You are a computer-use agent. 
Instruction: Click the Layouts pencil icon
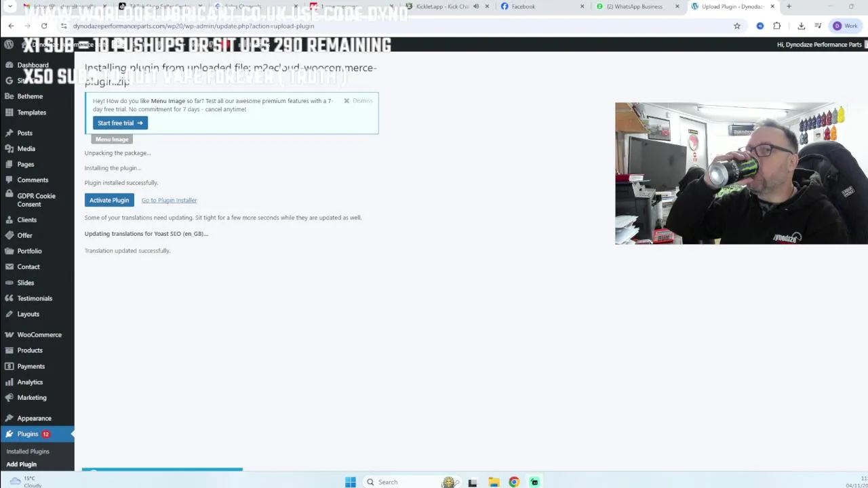click(x=9, y=314)
